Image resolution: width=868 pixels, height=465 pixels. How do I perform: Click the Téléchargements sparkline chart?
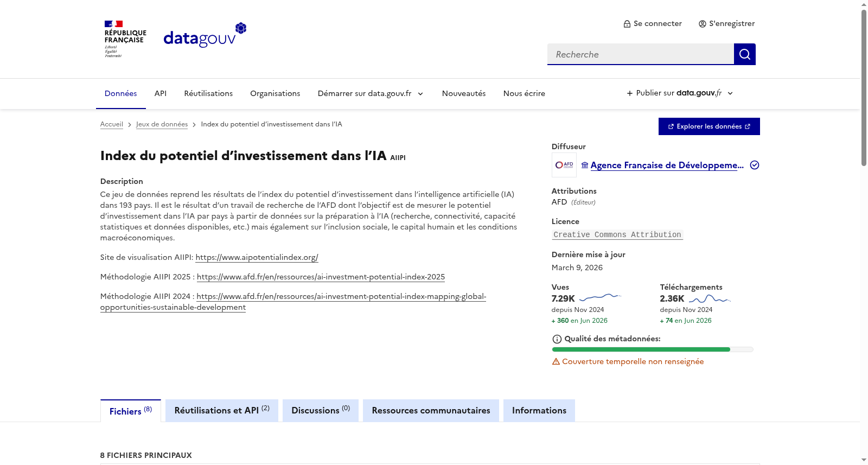tap(710, 298)
